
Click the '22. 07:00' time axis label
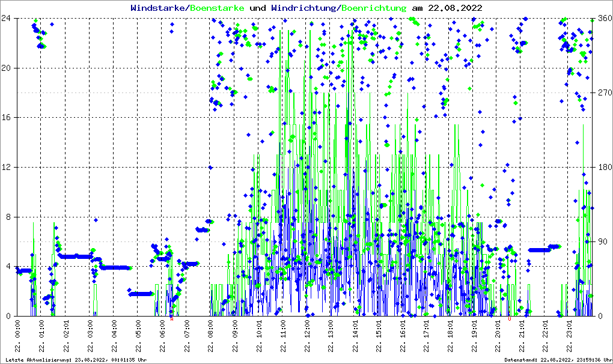(186, 336)
